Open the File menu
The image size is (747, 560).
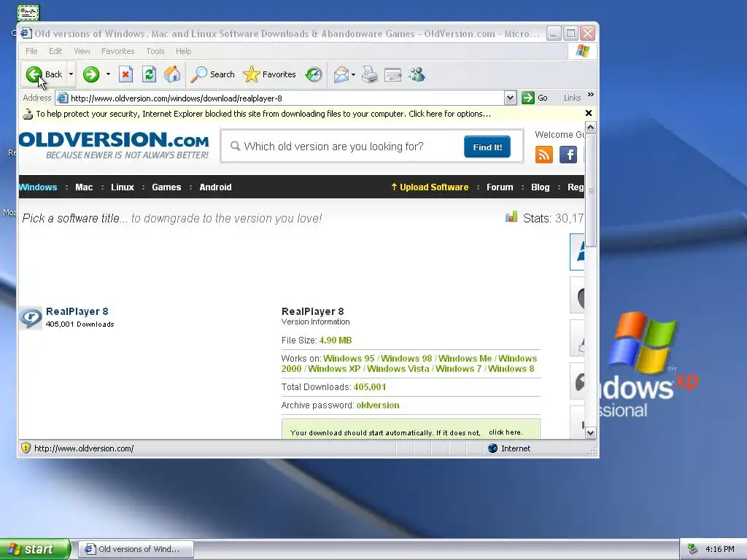(31, 51)
